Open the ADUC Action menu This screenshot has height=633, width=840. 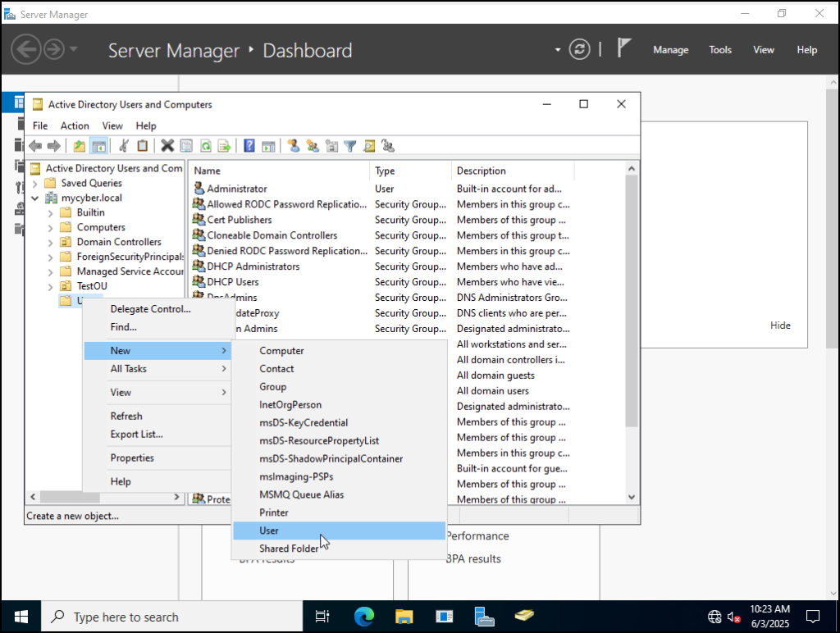[75, 125]
